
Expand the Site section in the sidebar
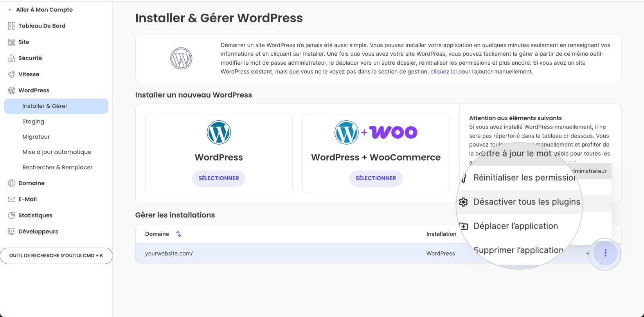pyautogui.click(x=24, y=42)
